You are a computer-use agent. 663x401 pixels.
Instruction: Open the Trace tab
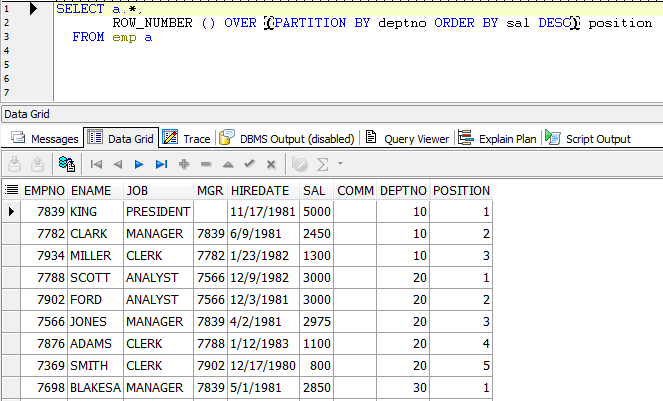[186, 138]
